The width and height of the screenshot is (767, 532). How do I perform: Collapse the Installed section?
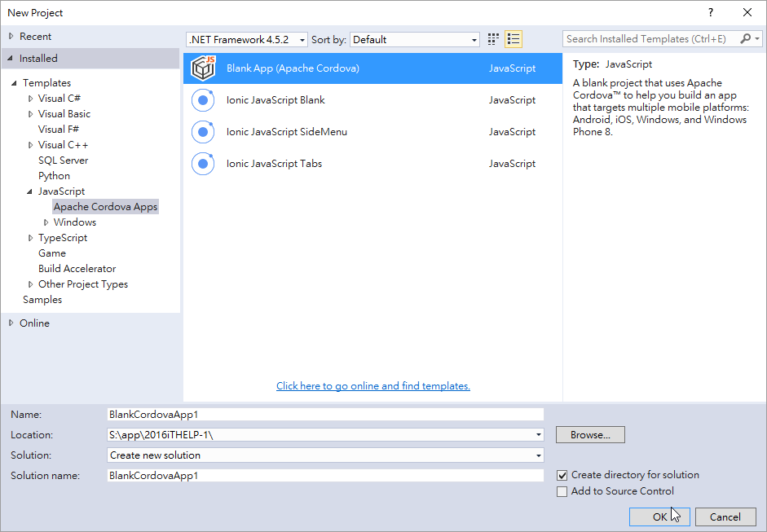[x=11, y=58]
